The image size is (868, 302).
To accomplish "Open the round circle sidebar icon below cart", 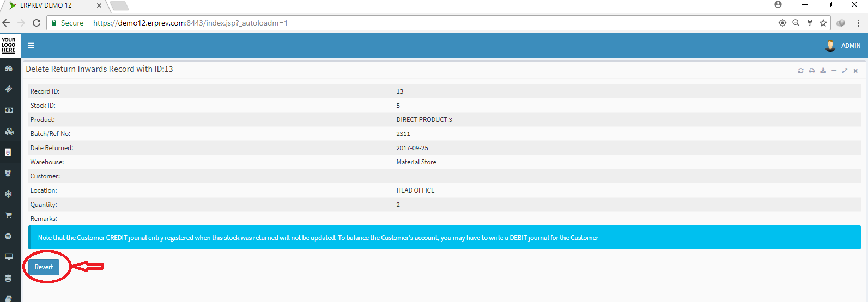I will pos(8,236).
